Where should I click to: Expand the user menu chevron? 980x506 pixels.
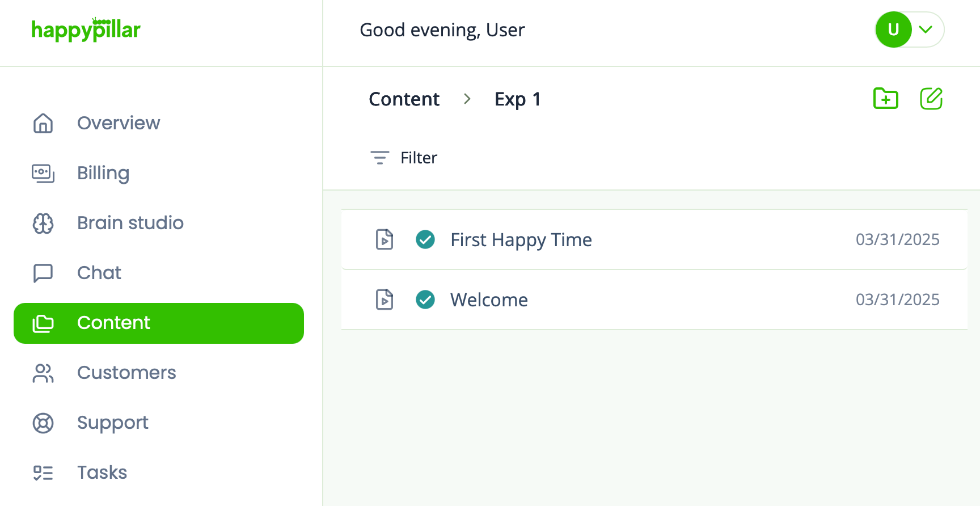point(926,29)
